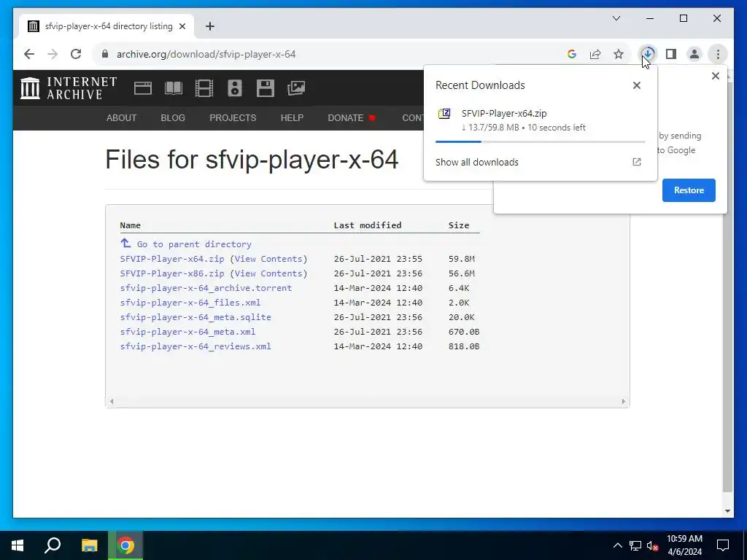Image resolution: width=747 pixels, height=560 pixels.
Task: Open the Chrome profile avatar
Action: click(x=694, y=54)
